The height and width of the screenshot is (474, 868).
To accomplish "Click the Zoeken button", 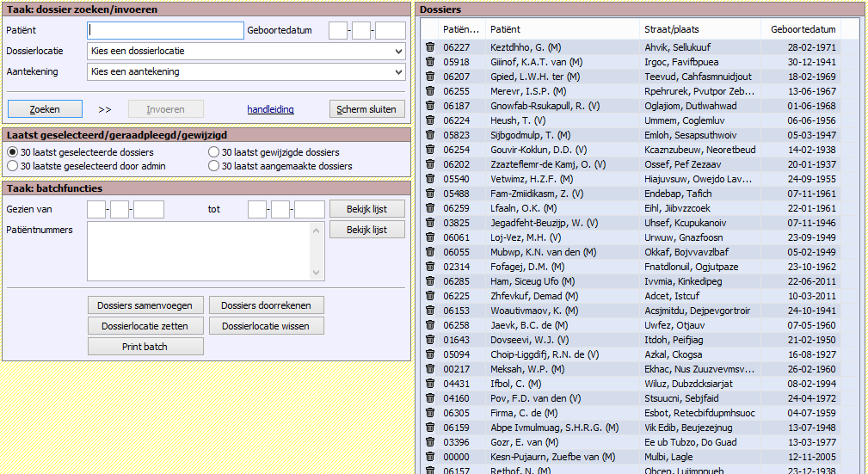I will (45, 109).
